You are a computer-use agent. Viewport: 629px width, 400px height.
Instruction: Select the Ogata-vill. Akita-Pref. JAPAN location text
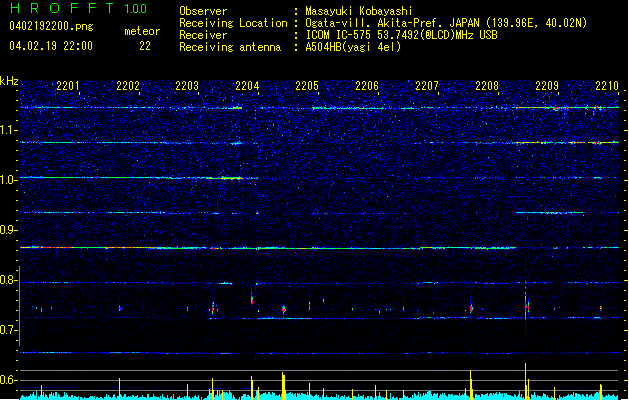tap(446, 23)
